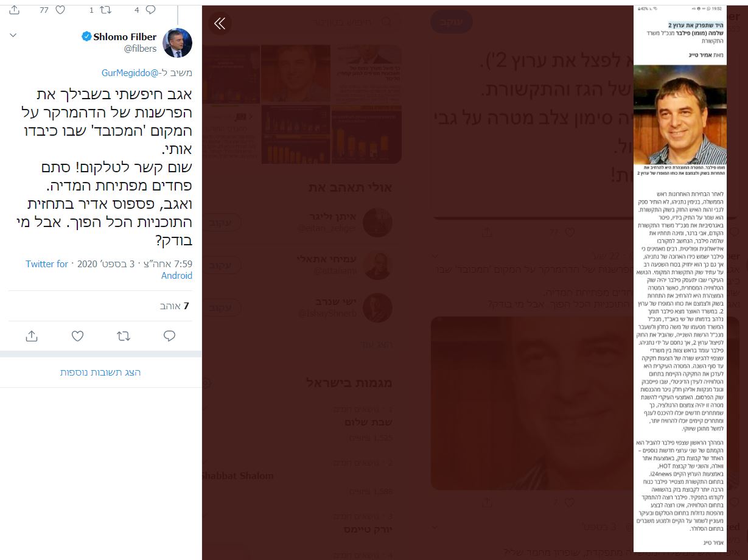This screenshot has width=748, height=560.
Task: Open the Shlomo Filber display name link
Action: pyautogui.click(x=125, y=37)
